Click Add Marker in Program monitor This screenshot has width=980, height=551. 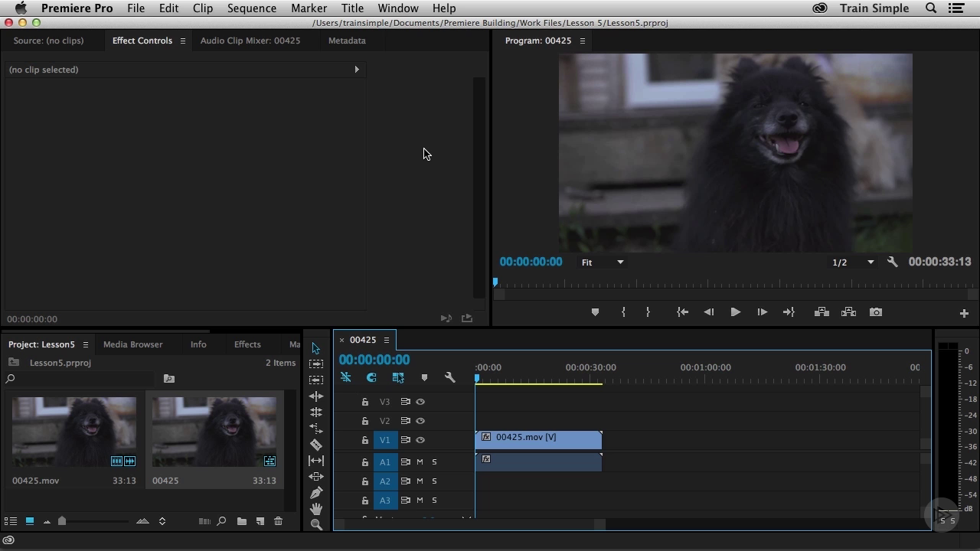pos(595,312)
